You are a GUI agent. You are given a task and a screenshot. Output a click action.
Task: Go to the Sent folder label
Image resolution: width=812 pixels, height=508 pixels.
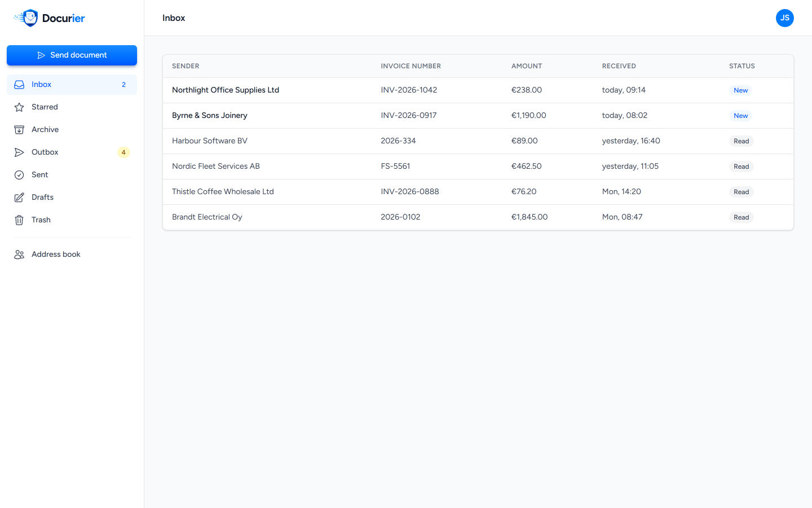39,175
